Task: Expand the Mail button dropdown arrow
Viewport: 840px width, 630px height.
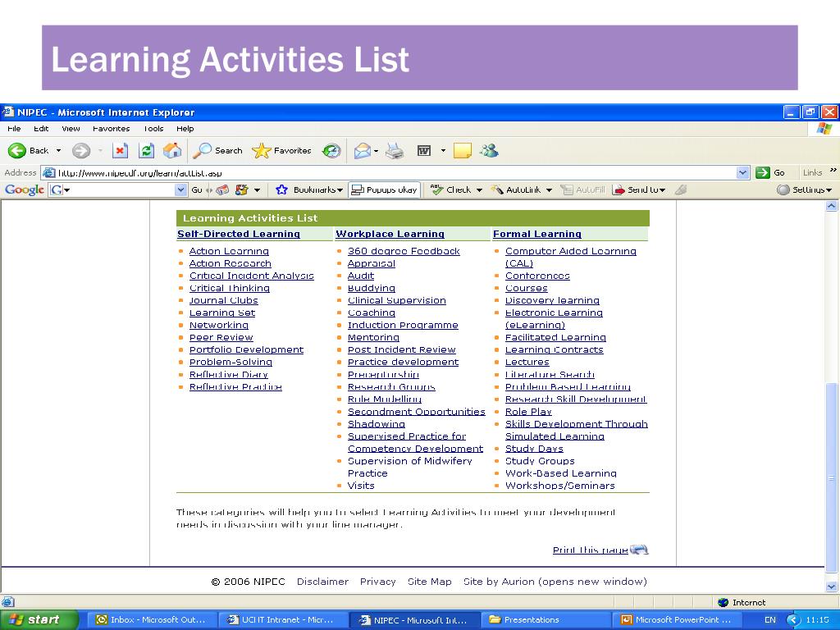Action: (x=376, y=151)
